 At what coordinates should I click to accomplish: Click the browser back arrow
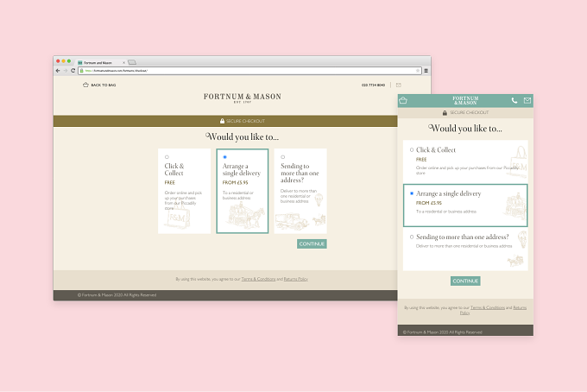58,71
